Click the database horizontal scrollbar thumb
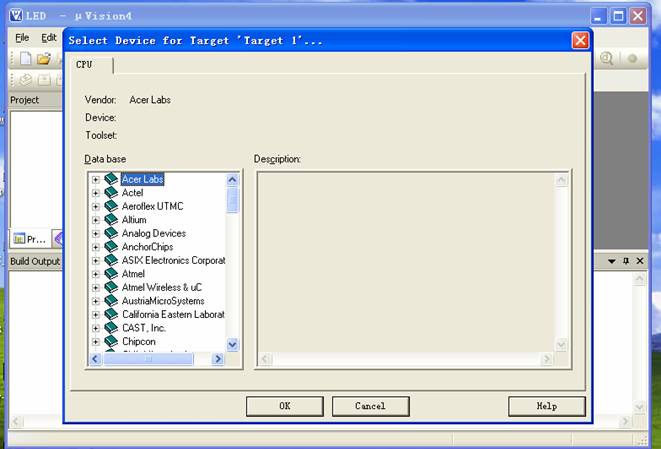The height and width of the screenshot is (449, 661). (x=148, y=359)
